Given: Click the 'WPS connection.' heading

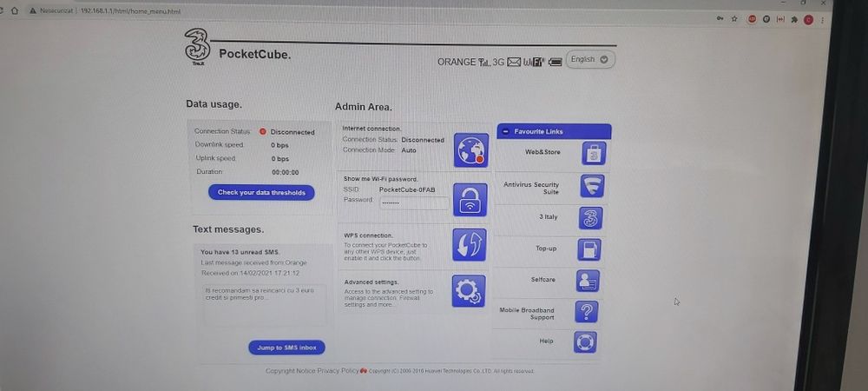Looking at the screenshot, I should point(368,235).
